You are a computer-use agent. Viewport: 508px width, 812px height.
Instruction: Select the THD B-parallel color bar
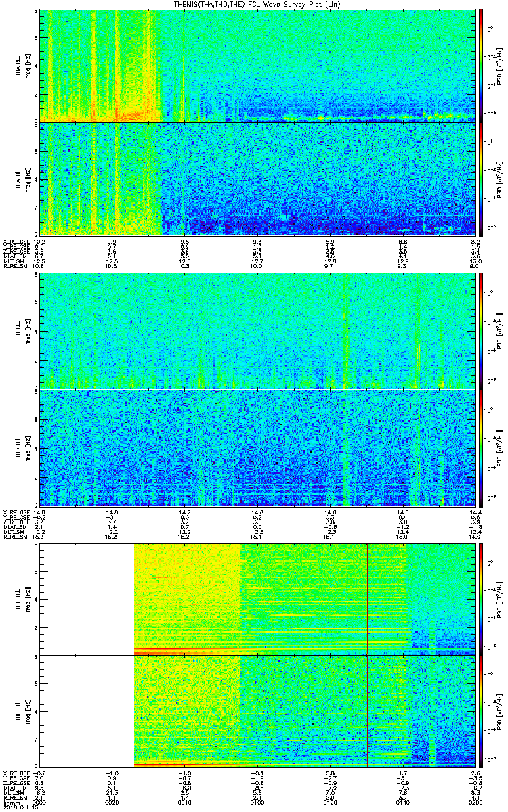(x=481, y=447)
